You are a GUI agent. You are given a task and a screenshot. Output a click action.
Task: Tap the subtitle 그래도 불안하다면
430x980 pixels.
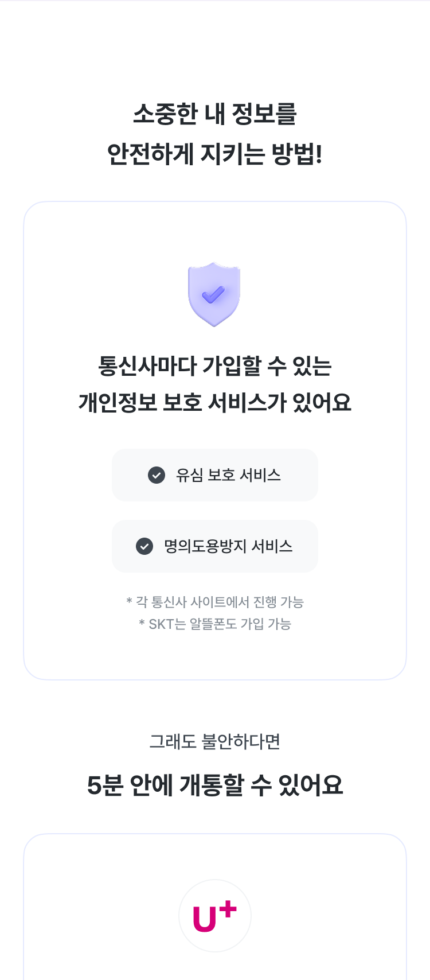[215, 741]
